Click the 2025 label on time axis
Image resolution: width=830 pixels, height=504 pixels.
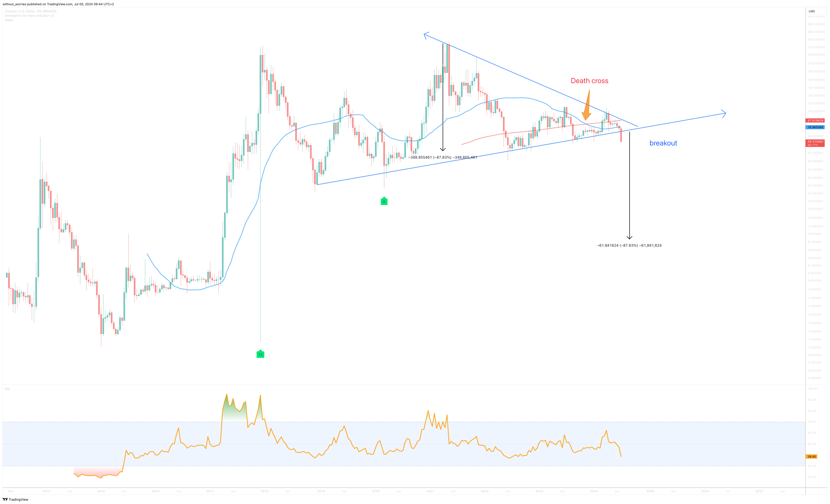[x=651, y=491]
